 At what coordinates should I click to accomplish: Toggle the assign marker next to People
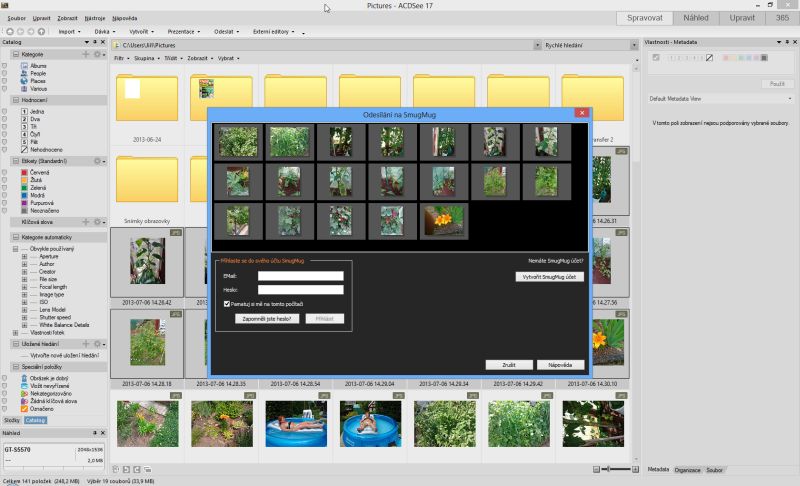[x=5, y=73]
